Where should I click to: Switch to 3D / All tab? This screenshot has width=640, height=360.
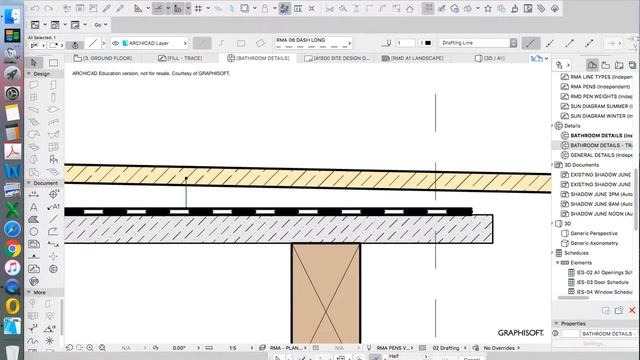490,58
